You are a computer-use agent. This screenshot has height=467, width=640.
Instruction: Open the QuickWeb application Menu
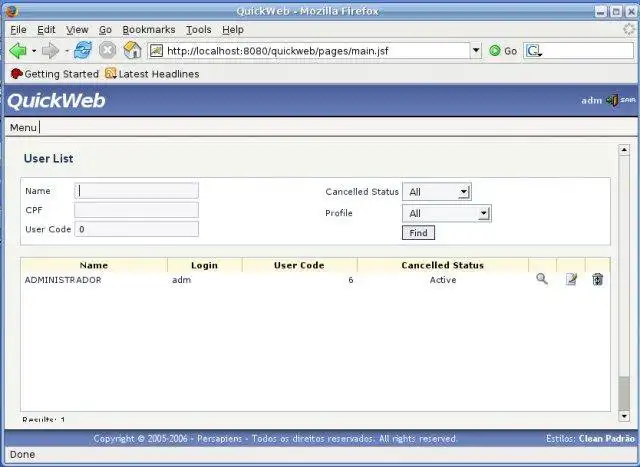pyautogui.click(x=23, y=128)
